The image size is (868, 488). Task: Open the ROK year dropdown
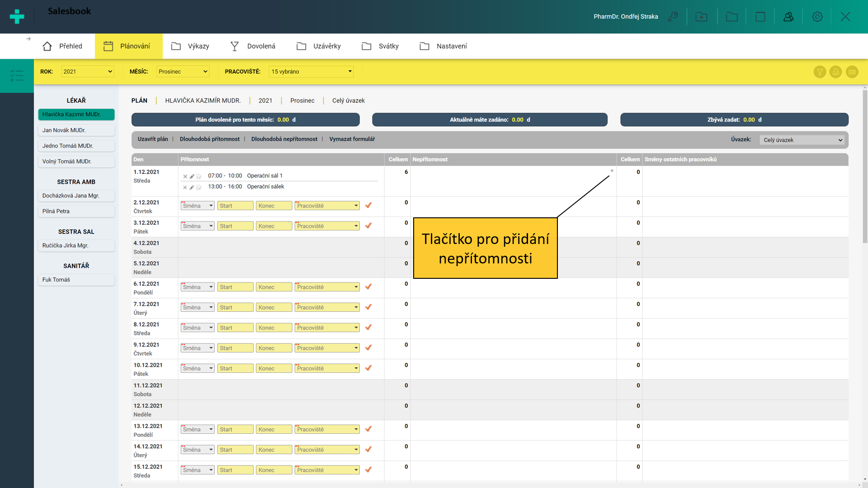(x=87, y=71)
